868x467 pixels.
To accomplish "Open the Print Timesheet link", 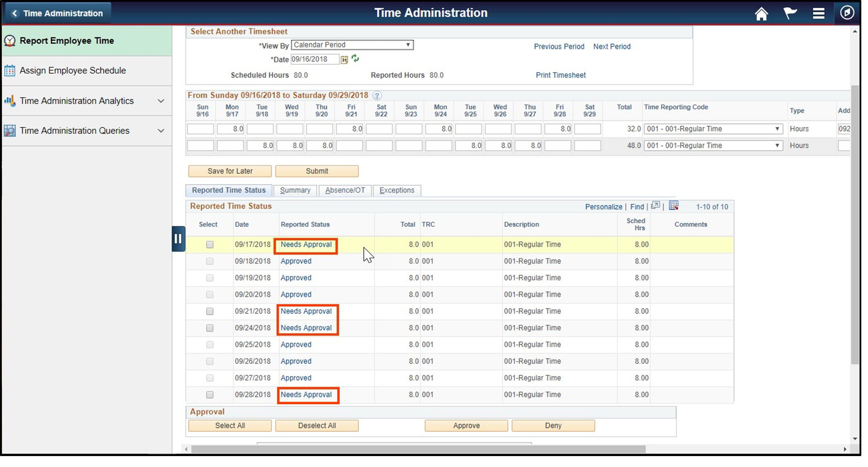I will click(560, 75).
